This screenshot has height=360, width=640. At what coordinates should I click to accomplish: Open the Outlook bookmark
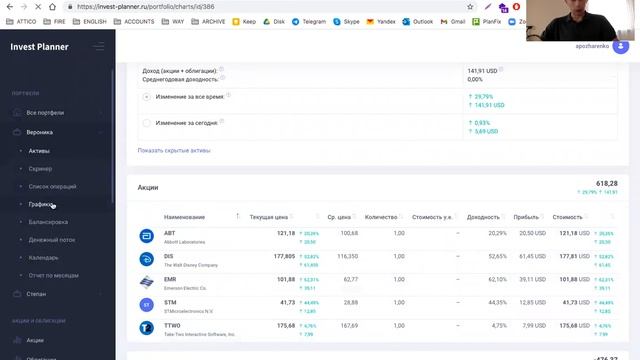click(418, 22)
